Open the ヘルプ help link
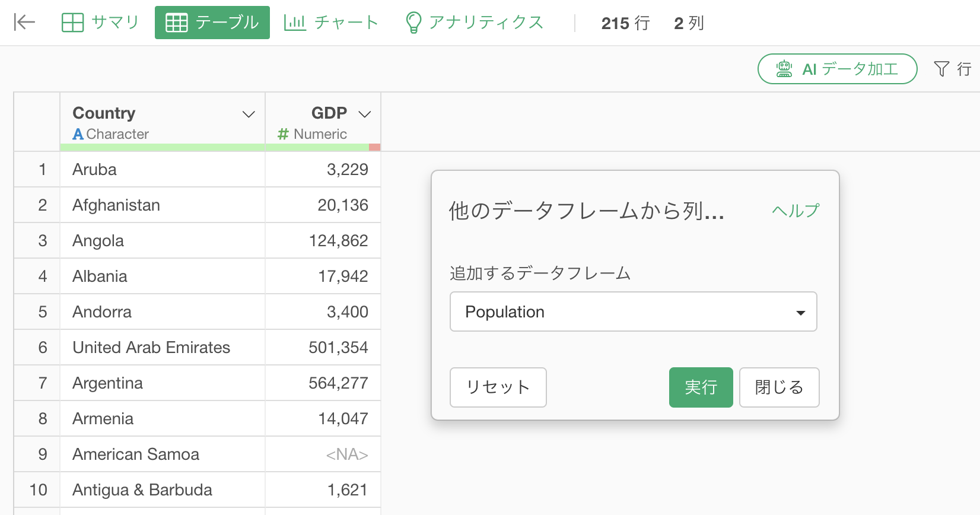Image resolution: width=980 pixels, height=515 pixels. [795, 211]
